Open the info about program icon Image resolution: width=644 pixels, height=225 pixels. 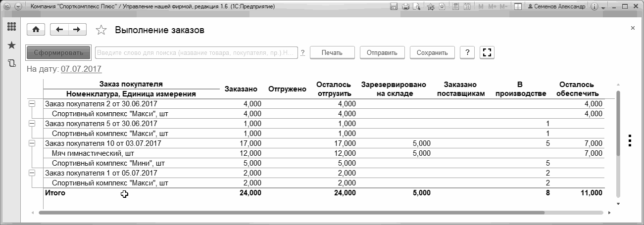point(594,7)
